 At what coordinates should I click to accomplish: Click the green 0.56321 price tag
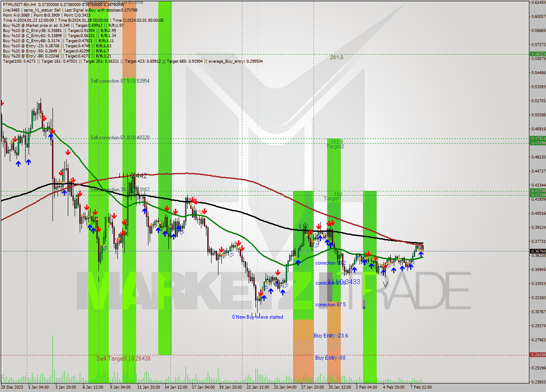pos(537,54)
